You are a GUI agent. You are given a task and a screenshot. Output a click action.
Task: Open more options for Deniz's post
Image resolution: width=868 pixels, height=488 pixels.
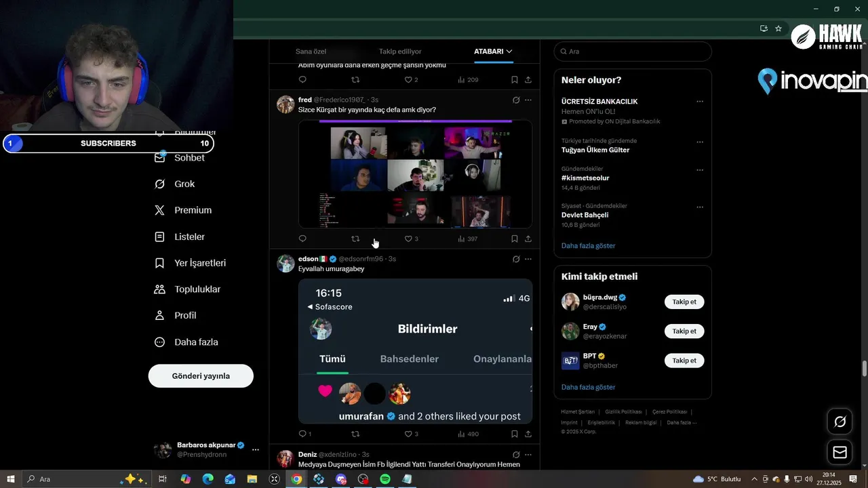point(528,454)
